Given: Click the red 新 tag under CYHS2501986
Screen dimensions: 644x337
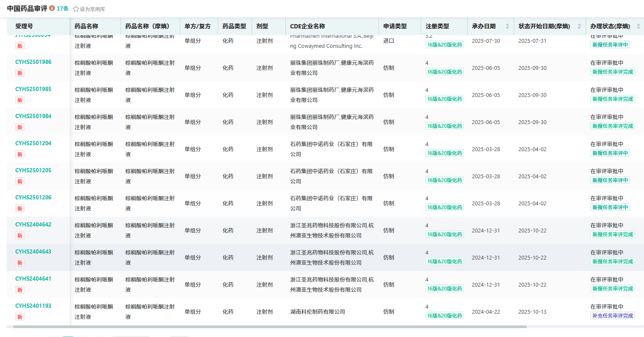Looking at the screenshot, I should coord(20,73).
